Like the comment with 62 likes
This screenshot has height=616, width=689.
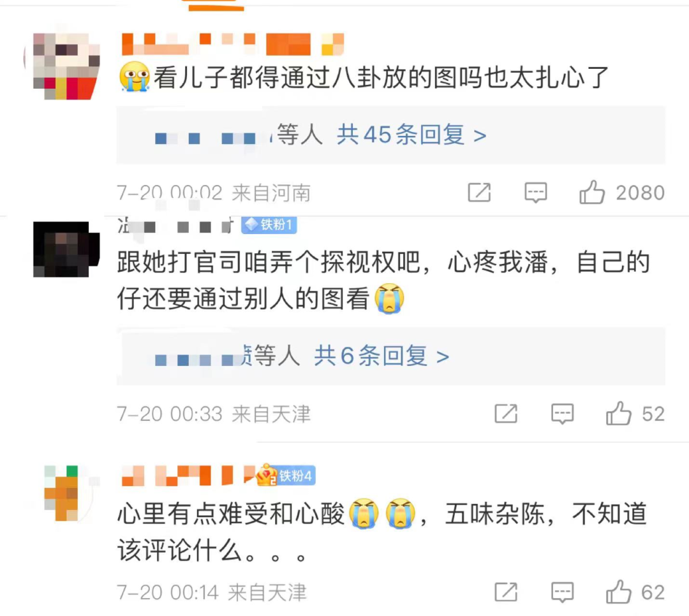click(x=618, y=592)
